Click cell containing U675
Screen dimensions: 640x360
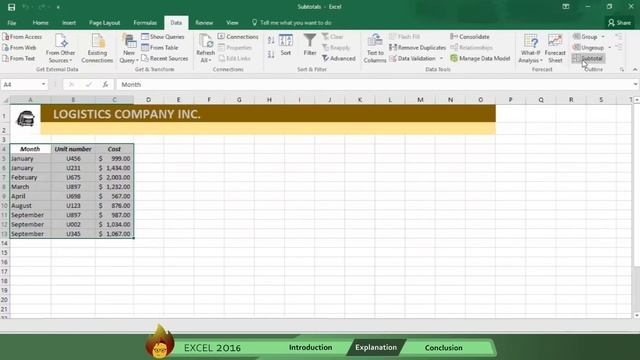click(73, 178)
